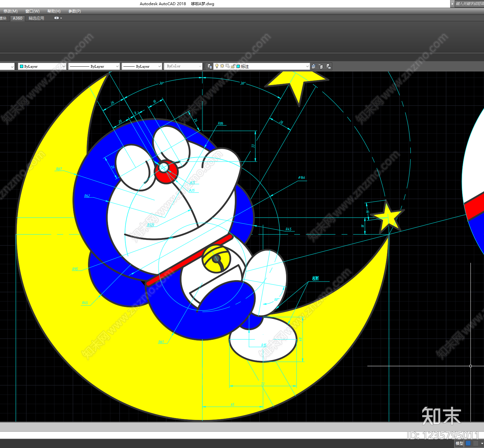Toggle the viewport freeze icon for 标注
Viewport: 484px width, 448px height.
[x=227, y=66]
